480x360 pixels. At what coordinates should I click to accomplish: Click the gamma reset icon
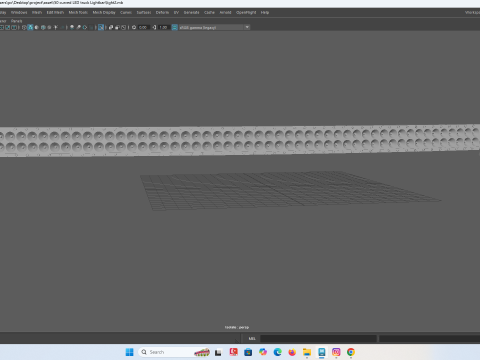(x=154, y=27)
